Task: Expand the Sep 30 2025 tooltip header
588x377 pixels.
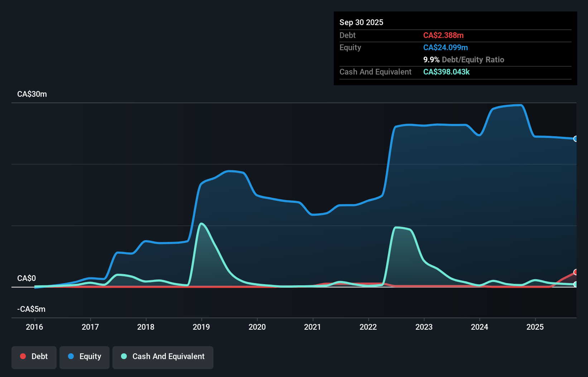Action: point(361,22)
